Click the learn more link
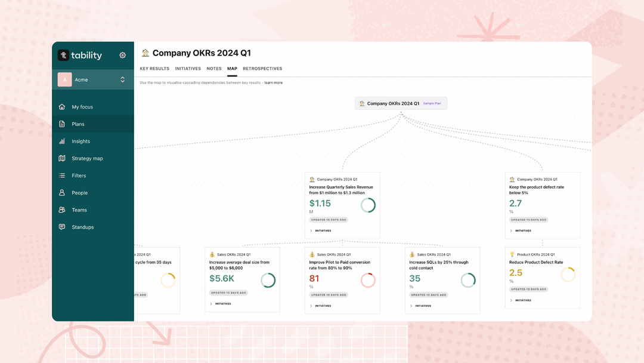Screen dimensions: 644x363 [x=274, y=82]
